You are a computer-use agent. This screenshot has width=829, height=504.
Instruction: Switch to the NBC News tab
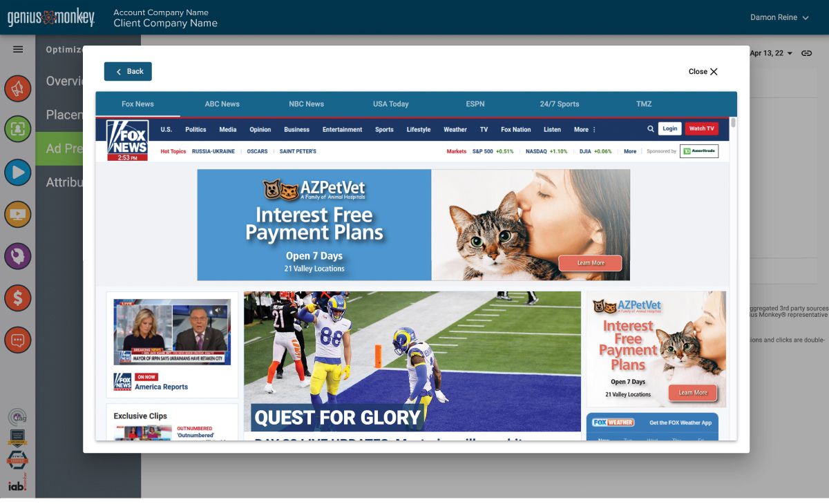[306, 104]
